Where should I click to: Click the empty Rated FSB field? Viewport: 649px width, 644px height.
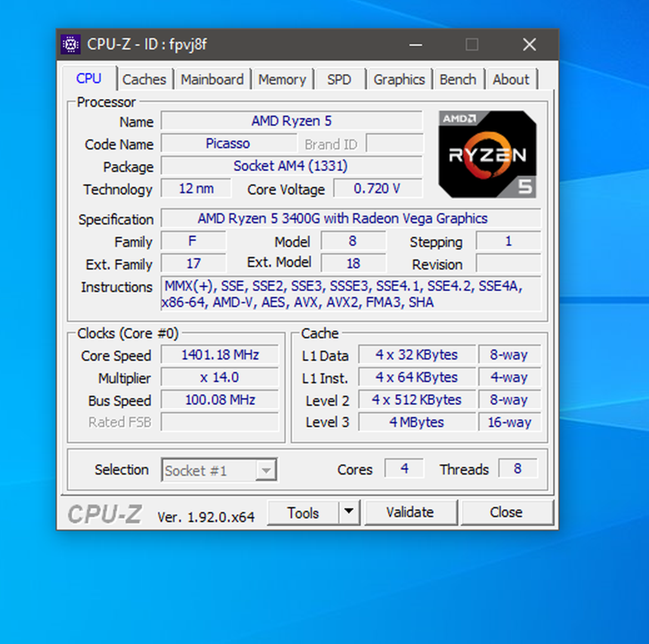[220, 422]
